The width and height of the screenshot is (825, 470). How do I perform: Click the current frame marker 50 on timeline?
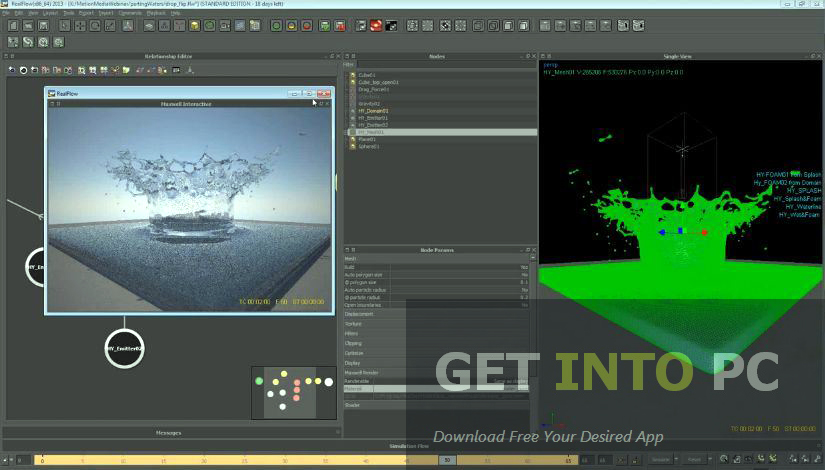pos(447,460)
